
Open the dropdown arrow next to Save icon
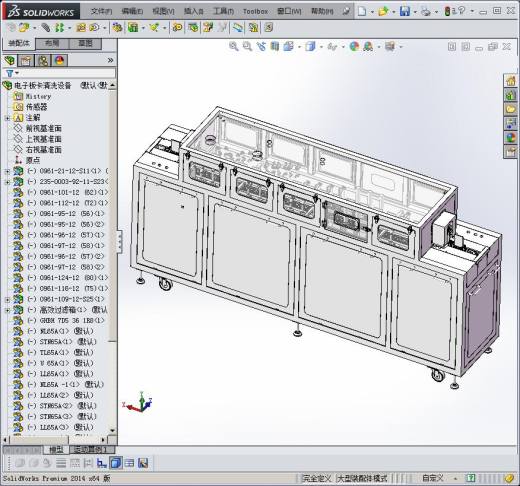coord(415,12)
